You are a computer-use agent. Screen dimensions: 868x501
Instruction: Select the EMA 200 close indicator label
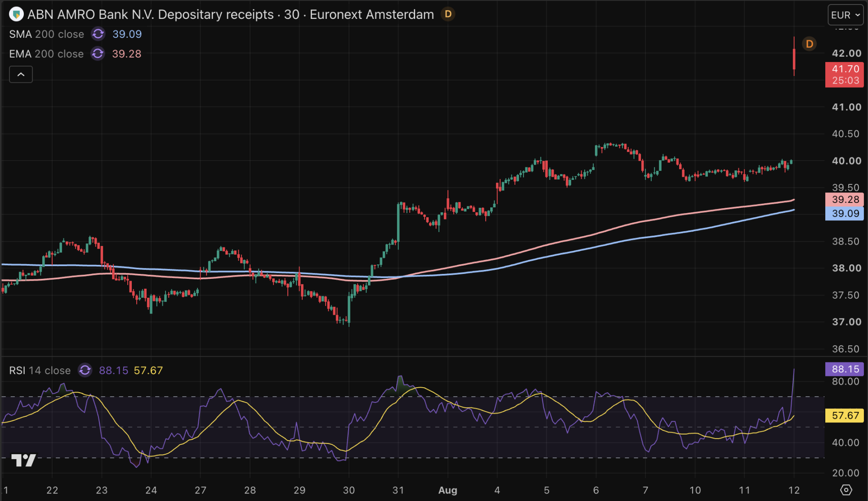(46, 54)
